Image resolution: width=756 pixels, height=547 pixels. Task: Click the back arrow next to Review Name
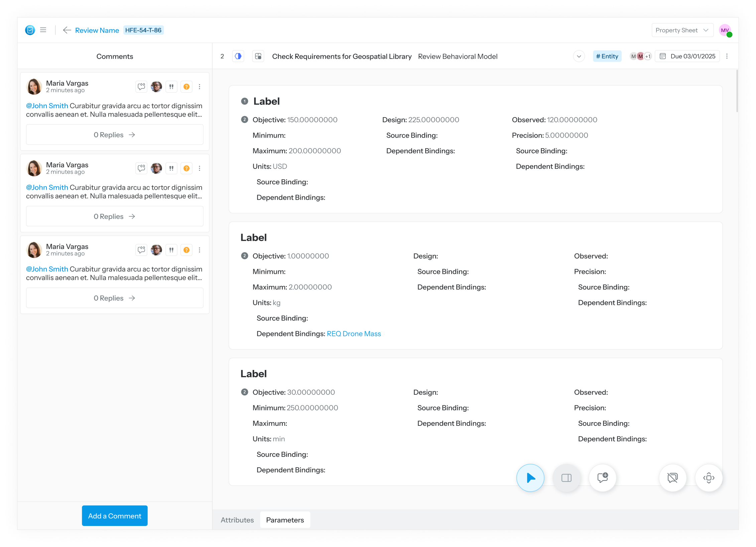point(67,30)
